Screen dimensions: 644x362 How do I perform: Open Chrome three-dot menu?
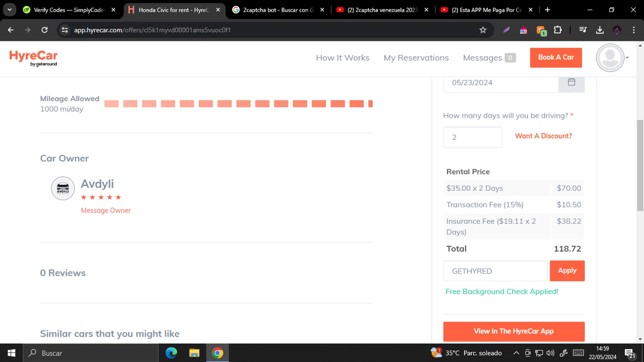[x=634, y=30]
